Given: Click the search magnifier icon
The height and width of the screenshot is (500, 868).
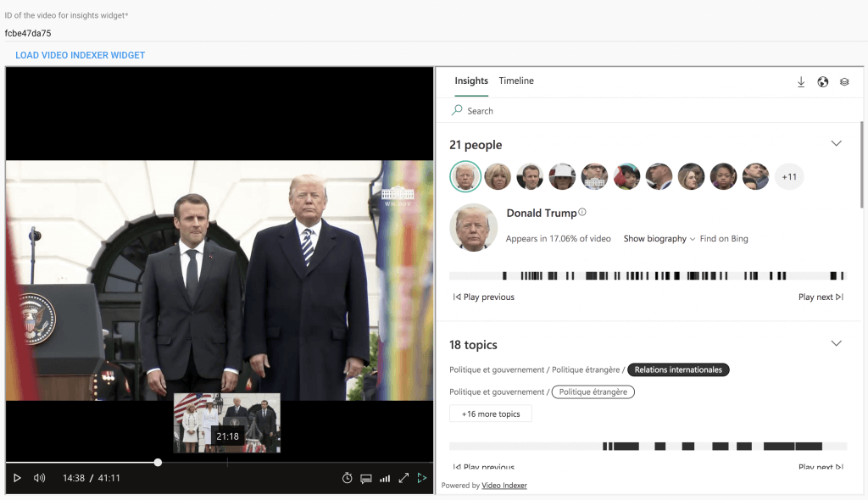Looking at the screenshot, I should pyautogui.click(x=457, y=110).
